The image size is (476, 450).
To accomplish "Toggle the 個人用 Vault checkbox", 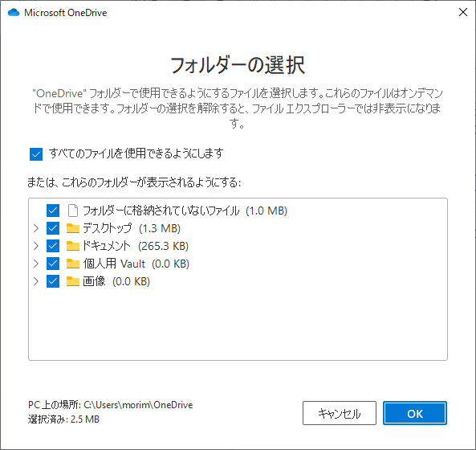I will pyautogui.click(x=53, y=264).
